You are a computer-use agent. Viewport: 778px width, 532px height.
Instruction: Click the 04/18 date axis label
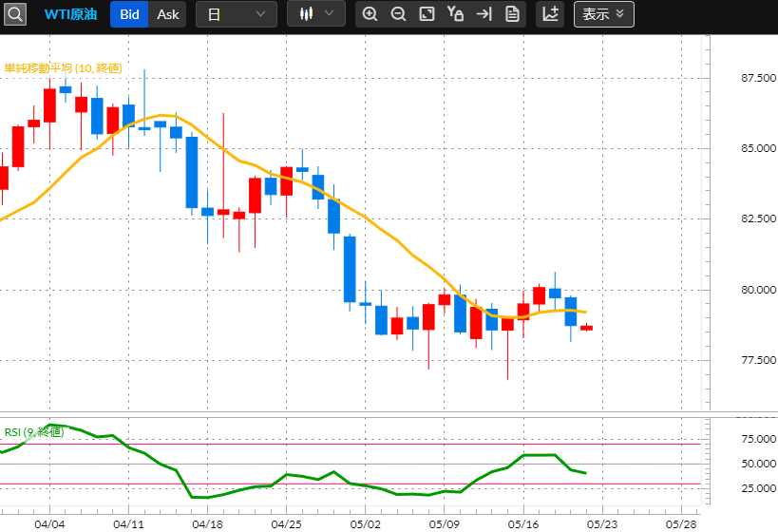click(x=207, y=524)
